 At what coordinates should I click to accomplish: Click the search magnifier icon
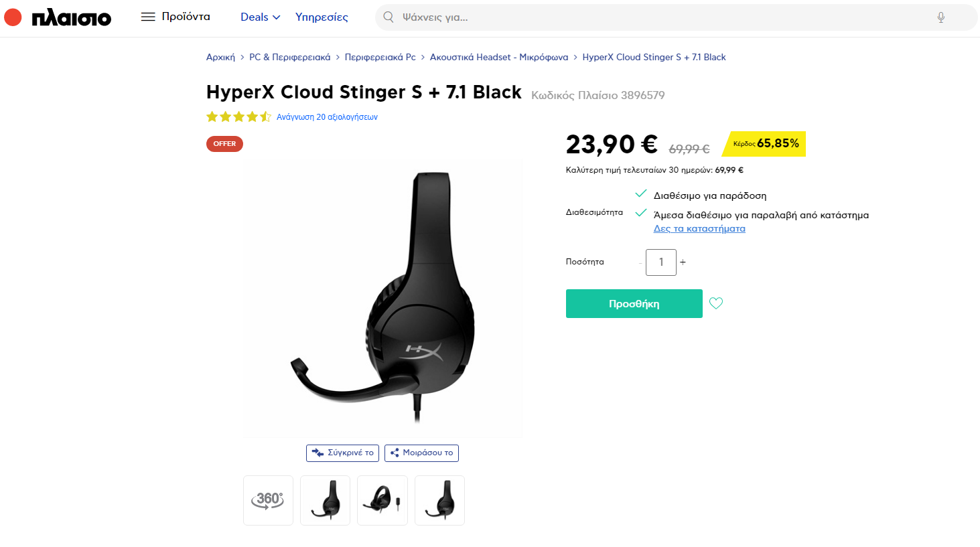pyautogui.click(x=389, y=17)
